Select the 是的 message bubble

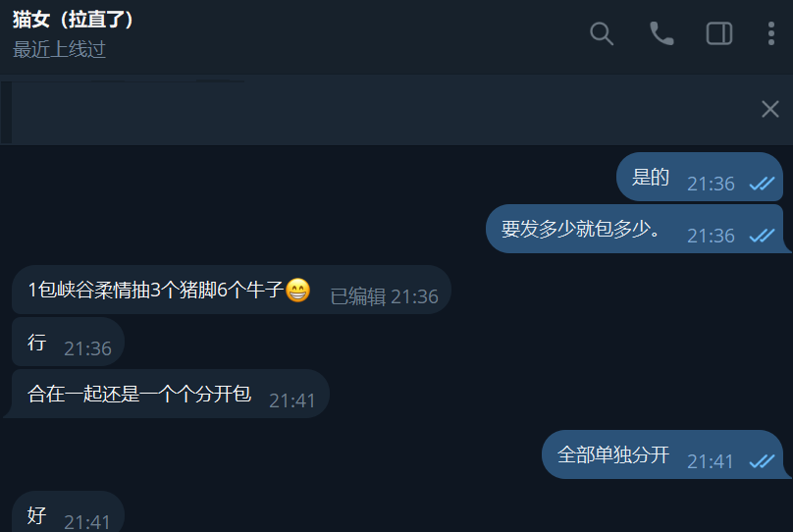click(700, 177)
